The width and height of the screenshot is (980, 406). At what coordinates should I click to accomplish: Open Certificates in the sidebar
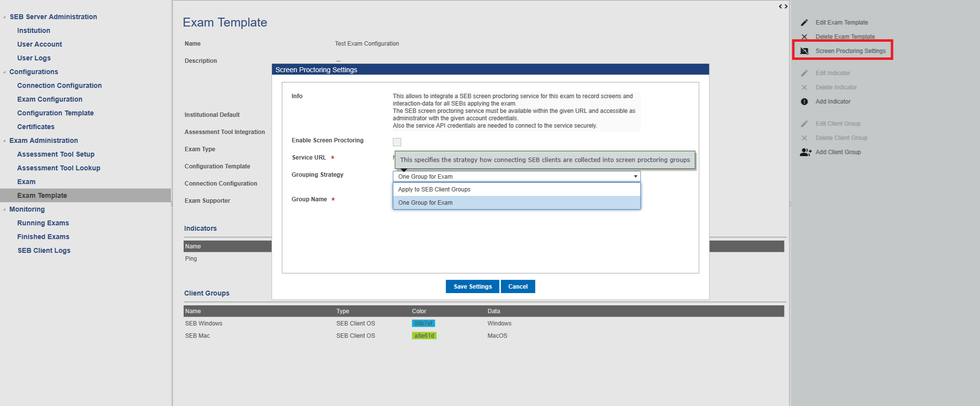coord(36,127)
